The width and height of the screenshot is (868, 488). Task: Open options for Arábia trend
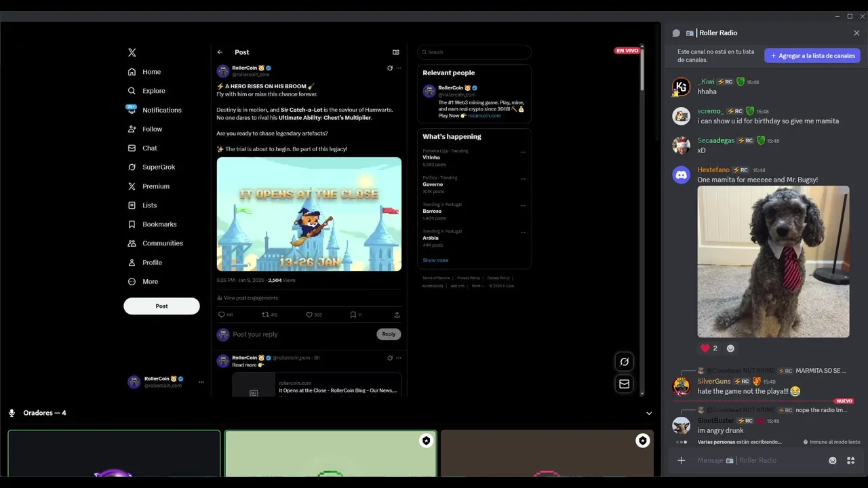pos(523,232)
